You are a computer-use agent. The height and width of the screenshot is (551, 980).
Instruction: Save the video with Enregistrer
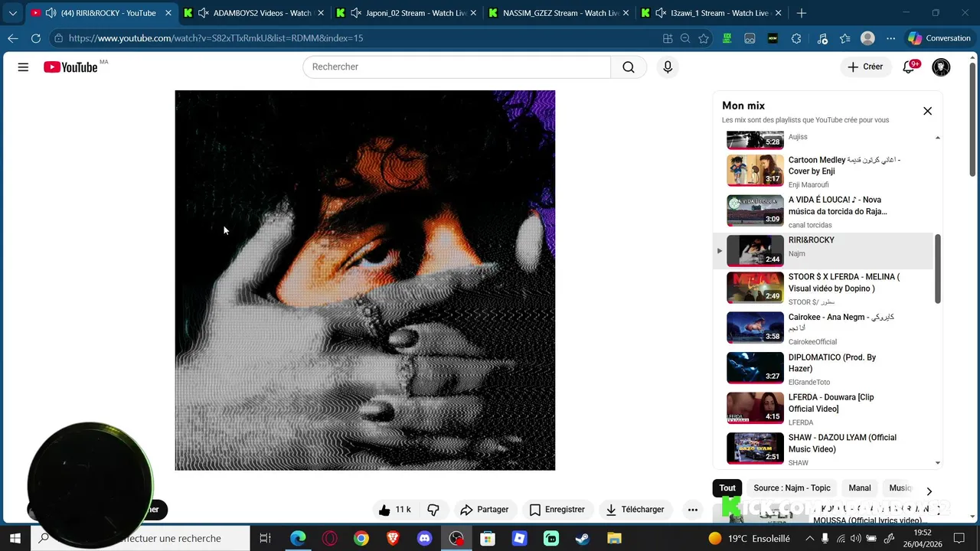coord(557,510)
